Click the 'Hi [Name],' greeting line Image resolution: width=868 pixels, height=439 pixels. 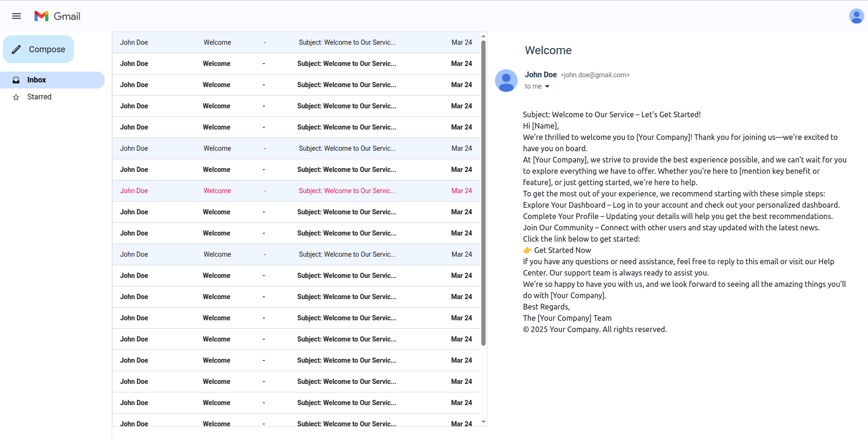pos(541,126)
